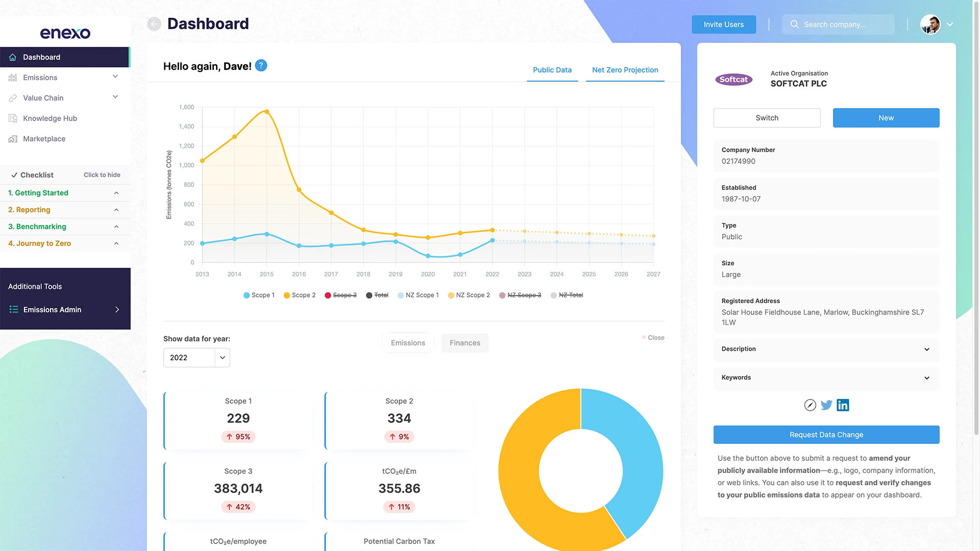Click the Emissions Admin list icon
The image size is (980, 551).
click(14, 310)
